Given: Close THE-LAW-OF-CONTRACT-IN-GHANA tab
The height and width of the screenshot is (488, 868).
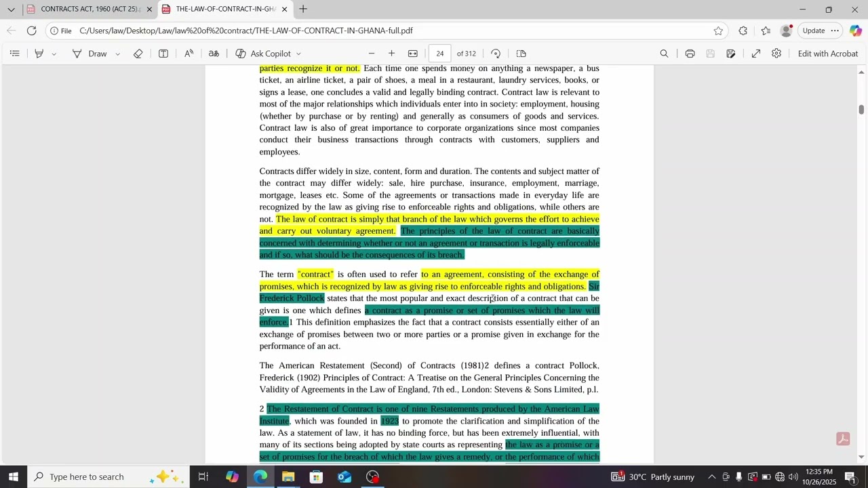Looking at the screenshot, I should point(285,9).
